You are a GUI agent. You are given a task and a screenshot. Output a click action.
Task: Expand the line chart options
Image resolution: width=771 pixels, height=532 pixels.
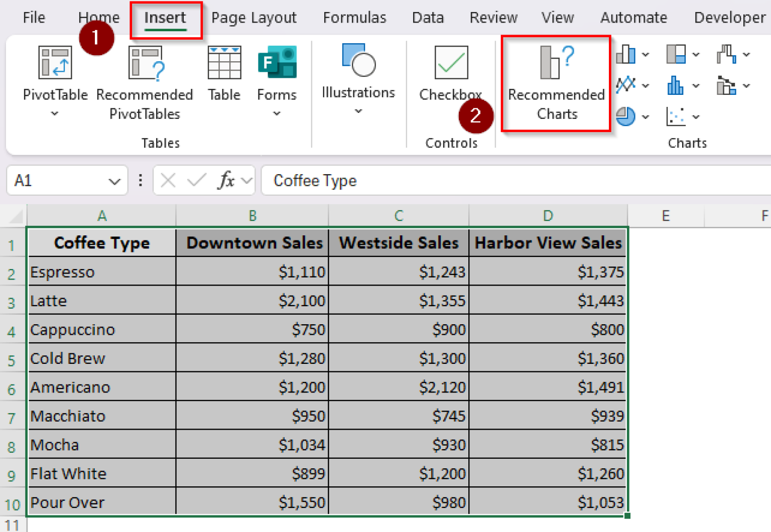point(645,84)
